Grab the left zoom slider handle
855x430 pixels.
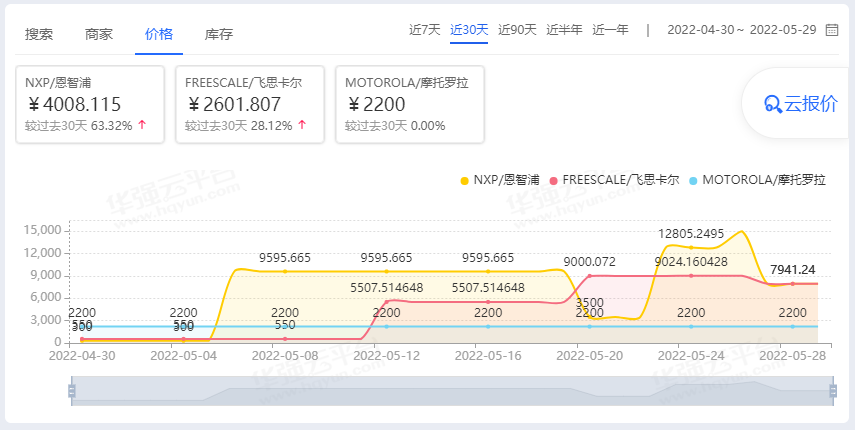[71, 391]
